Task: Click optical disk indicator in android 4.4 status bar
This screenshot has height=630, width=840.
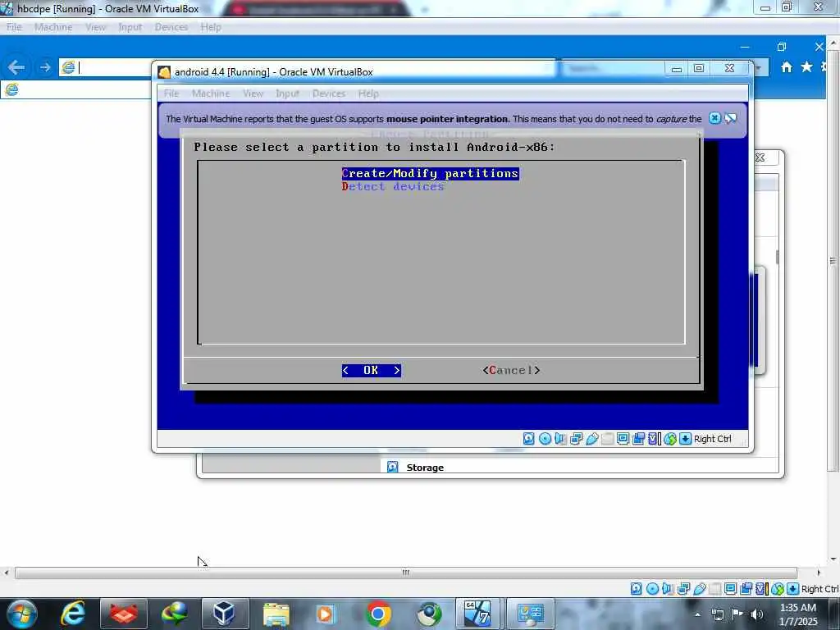Action: 545,439
